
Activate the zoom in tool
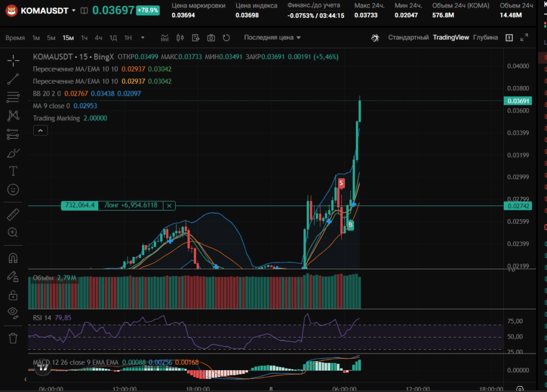13,233
